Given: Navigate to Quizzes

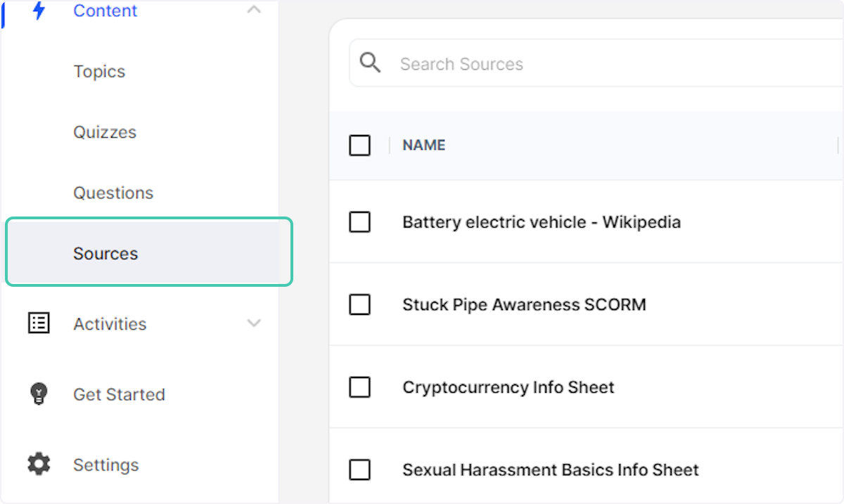Looking at the screenshot, I should pyautogui.click(x=104, y=131).
